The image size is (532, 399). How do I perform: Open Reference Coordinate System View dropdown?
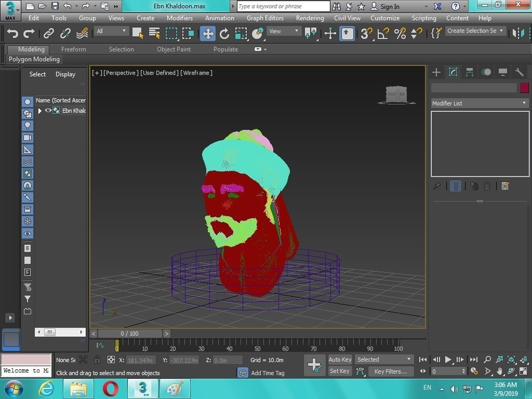click(283, 31)
